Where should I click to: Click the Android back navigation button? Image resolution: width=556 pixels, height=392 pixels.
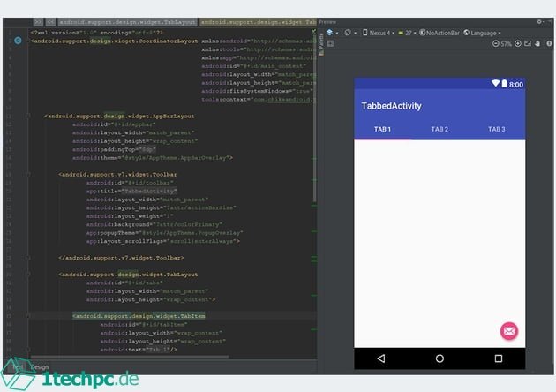[381, 358]
